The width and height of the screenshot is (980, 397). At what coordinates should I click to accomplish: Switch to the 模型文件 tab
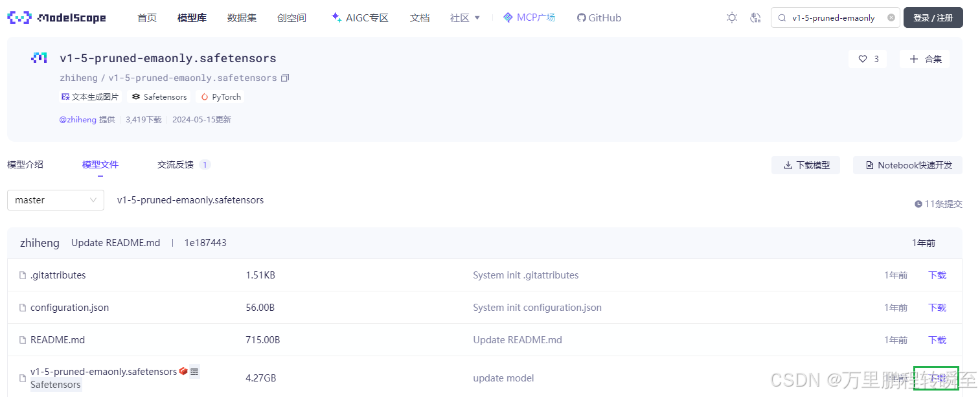pos(100,164)
